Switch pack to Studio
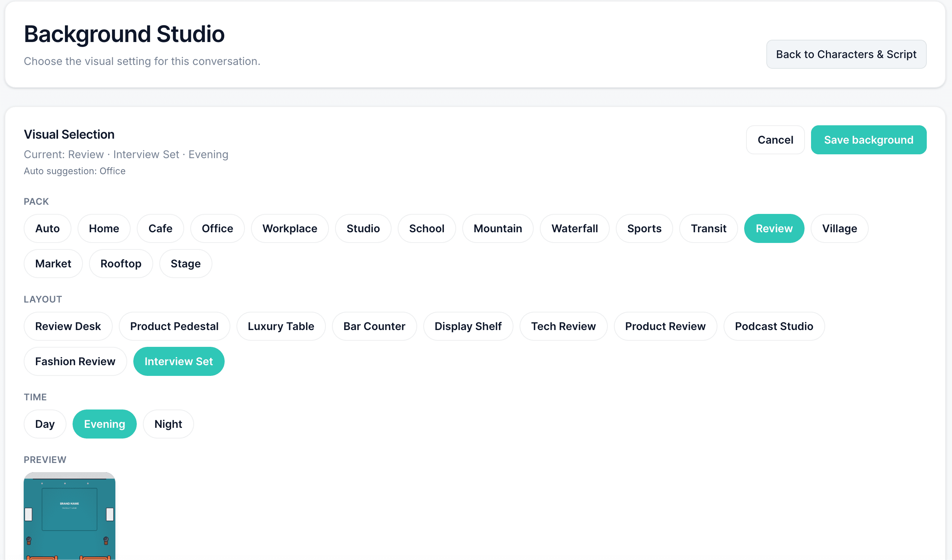The width and height of the screenshot is (952, 560). (x=363, y=228)
